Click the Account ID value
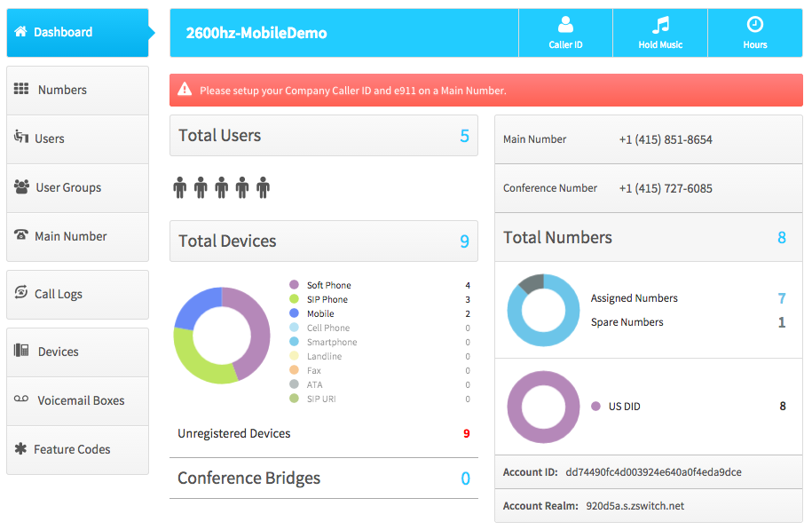Image resolution: width=812 pixels, height=530 pixels. pyautogui.click(x=653, y=472)
